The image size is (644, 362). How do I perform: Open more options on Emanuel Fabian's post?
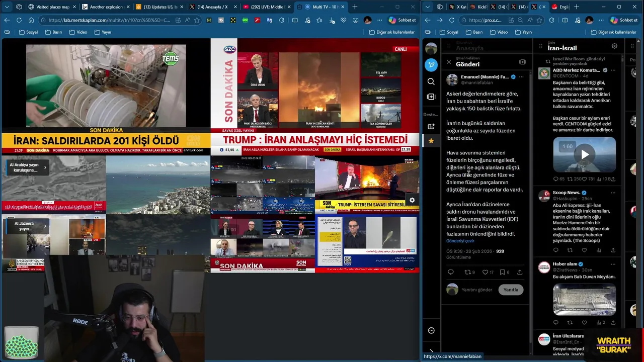point(521,77)
